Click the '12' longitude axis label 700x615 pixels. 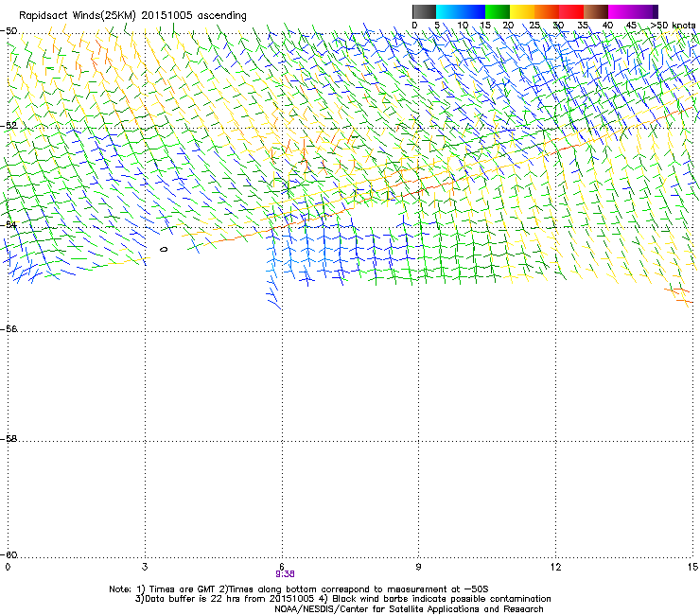tap(555, 567)
